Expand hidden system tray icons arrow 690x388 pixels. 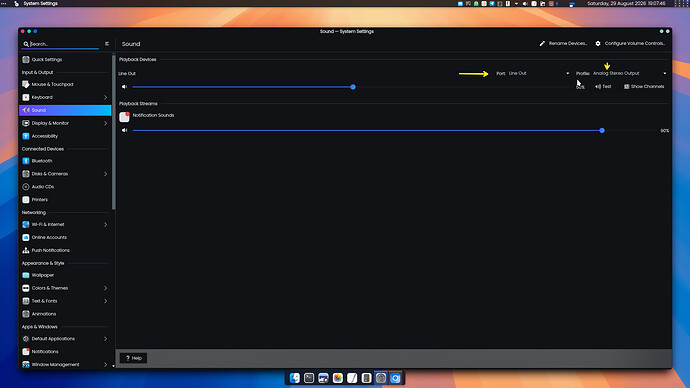(x=516, y=4)
